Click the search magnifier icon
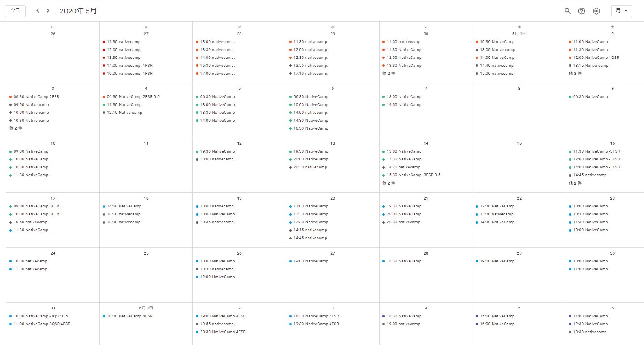 tap(567, 11)
